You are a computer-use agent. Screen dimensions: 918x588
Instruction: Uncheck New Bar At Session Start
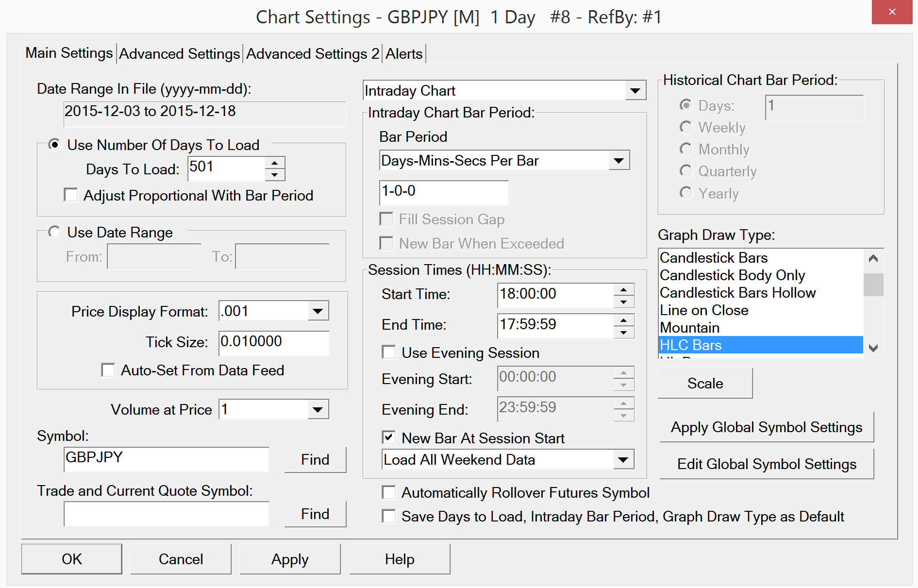pos(389,438)
